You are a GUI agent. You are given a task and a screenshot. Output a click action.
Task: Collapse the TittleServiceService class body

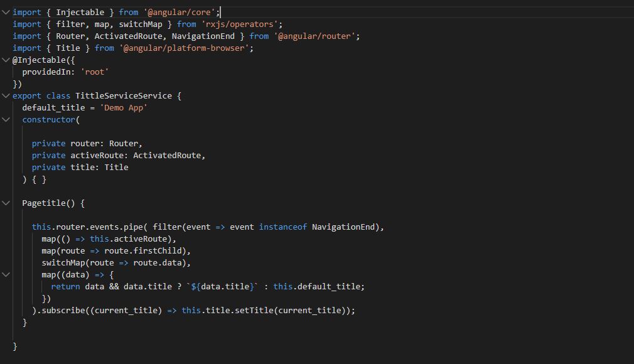pos(6,95)
